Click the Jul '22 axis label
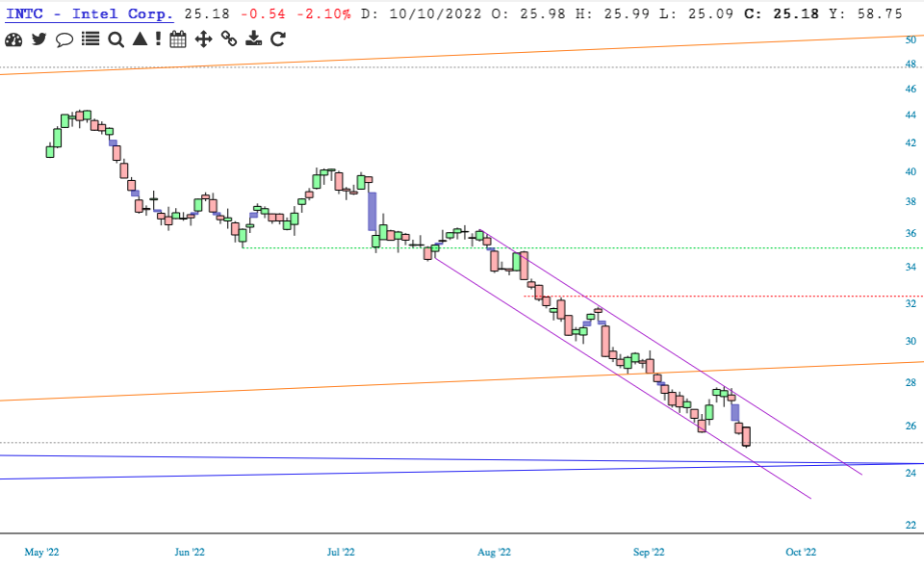924x569 pixels. pyautogui.click(x=341, y=552)
